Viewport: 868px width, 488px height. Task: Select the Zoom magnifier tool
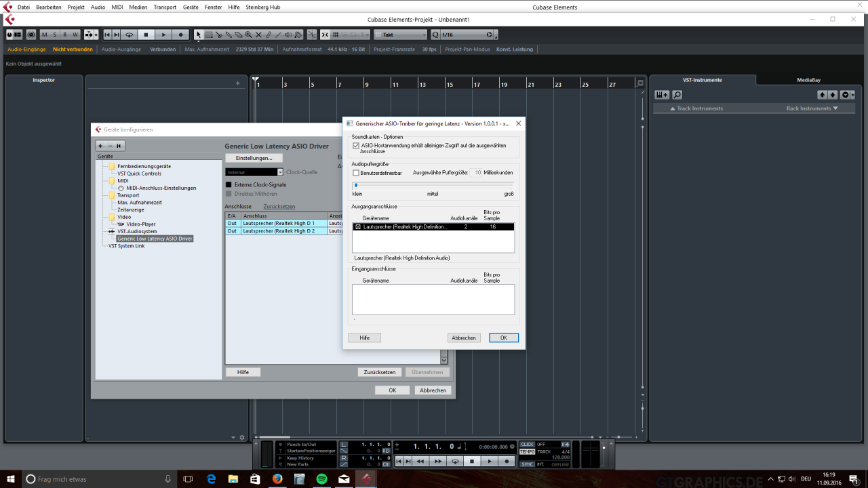tap(248, 35)
